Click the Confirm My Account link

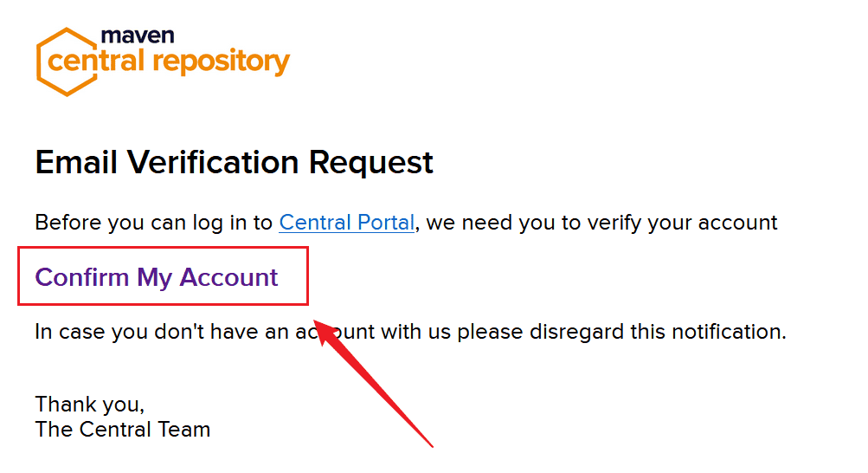[157, 277]
